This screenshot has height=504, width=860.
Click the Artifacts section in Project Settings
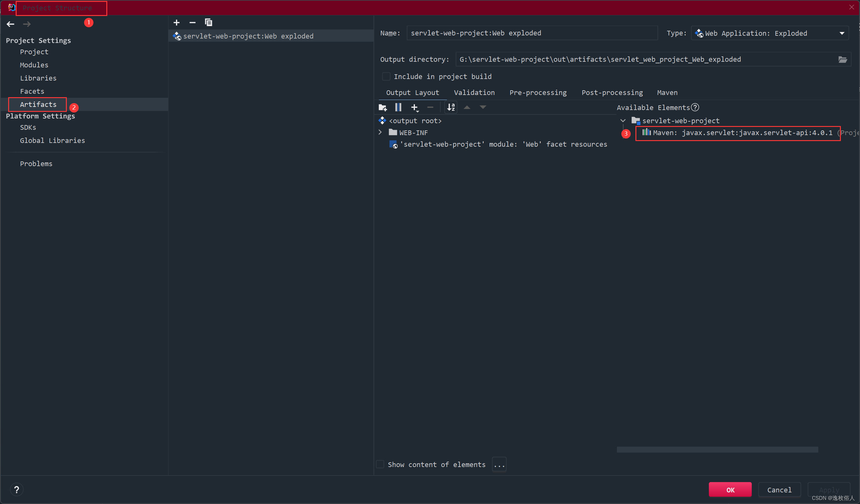38,104
